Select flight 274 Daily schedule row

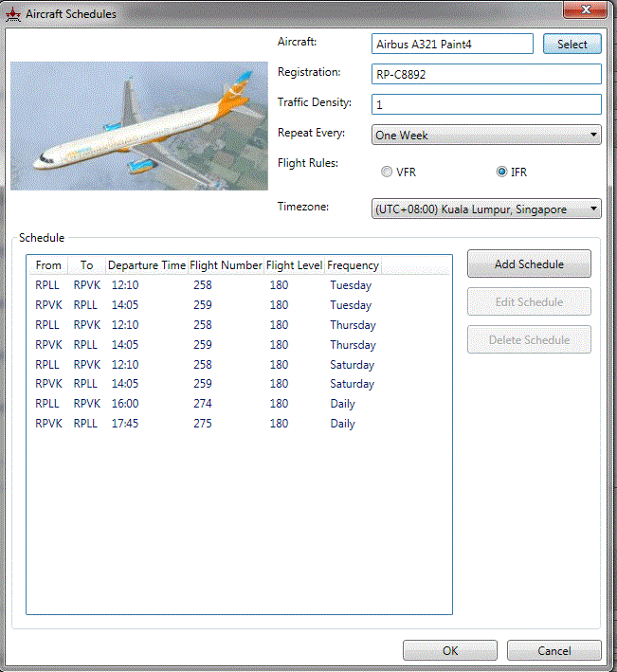(x=239, y=403)
